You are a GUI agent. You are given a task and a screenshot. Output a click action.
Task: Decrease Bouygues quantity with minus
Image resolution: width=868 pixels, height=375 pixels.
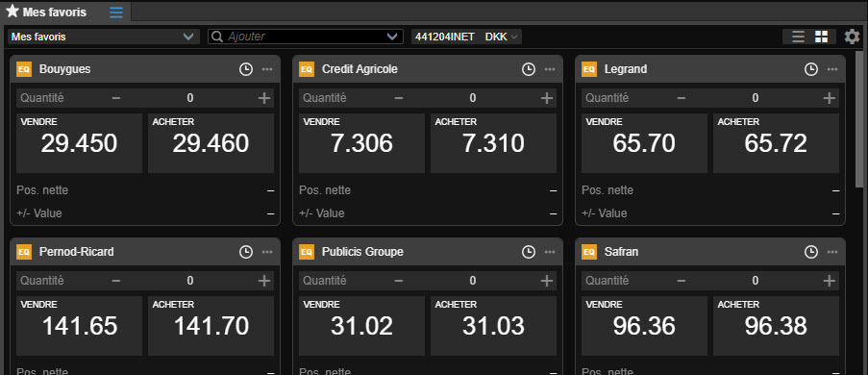pyautogui.click(x=116, y=98)
